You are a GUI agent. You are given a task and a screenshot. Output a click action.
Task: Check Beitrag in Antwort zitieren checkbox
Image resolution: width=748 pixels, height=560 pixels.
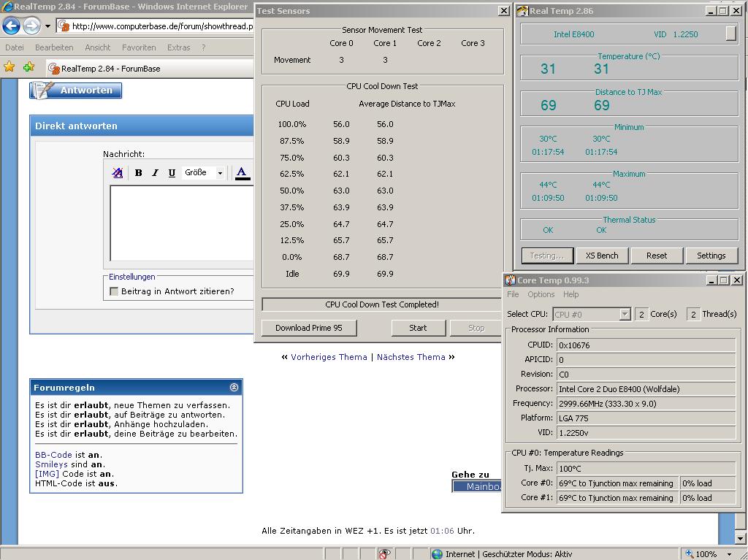[114, 291]
